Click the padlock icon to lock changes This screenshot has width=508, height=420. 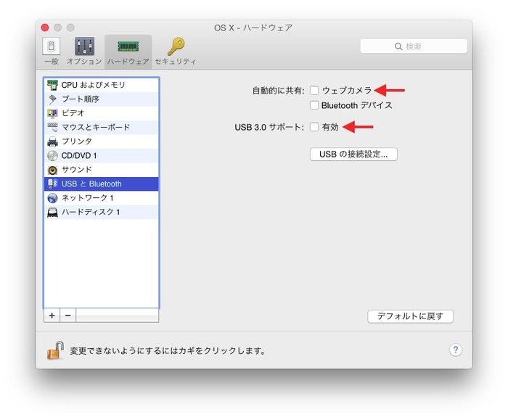click(55, 350)
